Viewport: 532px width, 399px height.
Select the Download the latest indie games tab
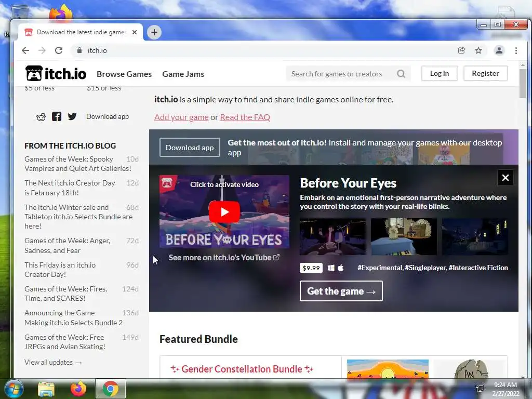point(81,32)
